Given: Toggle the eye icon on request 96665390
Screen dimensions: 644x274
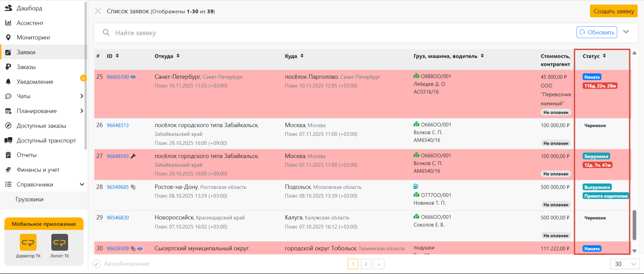Looking at the screenshot, I should click(133, 77).
